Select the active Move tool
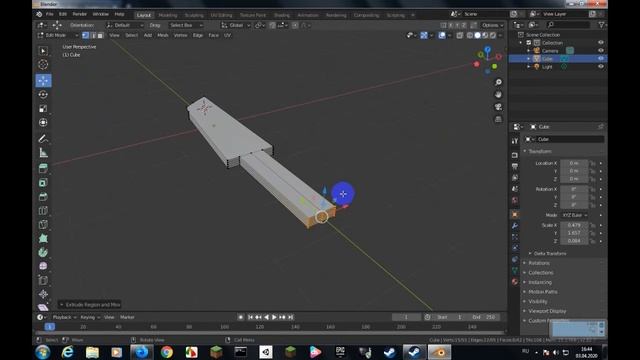Viewport: 640px width, 360px height. 43,80
